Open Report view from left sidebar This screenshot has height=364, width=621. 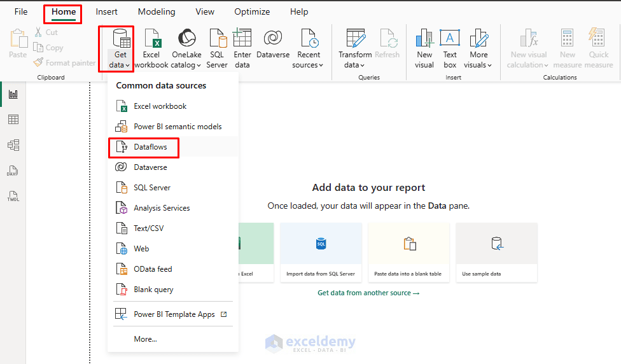(x=13, y=94)
